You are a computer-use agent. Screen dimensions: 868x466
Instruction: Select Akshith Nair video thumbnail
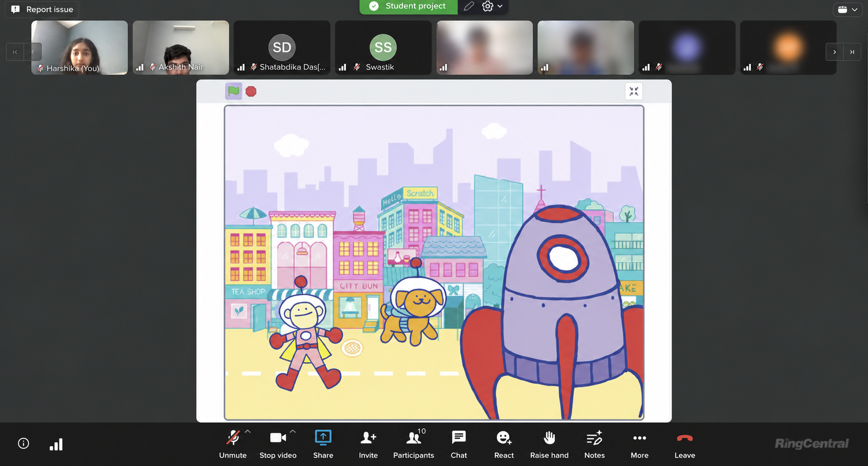click(181, 48)
